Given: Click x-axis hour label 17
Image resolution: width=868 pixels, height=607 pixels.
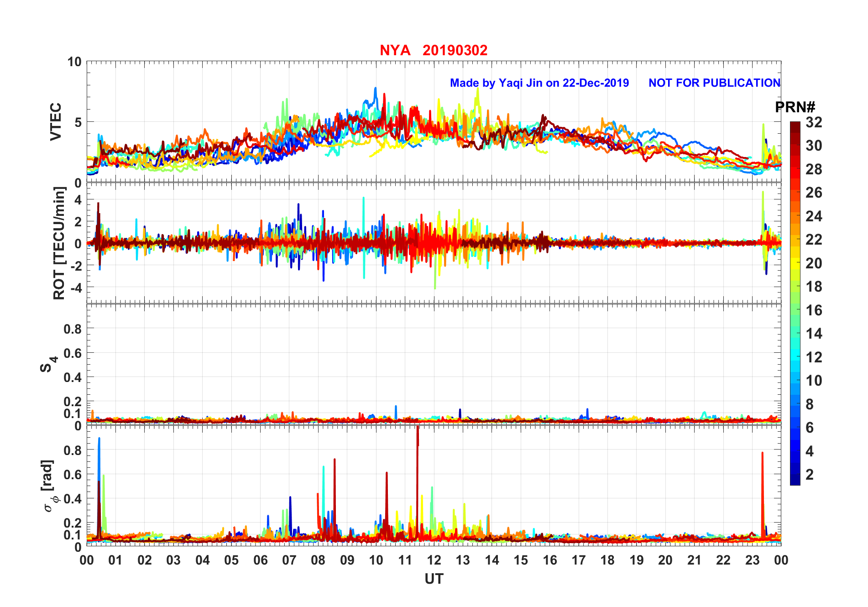Looking at the screenshot, I should click(579, 560).
